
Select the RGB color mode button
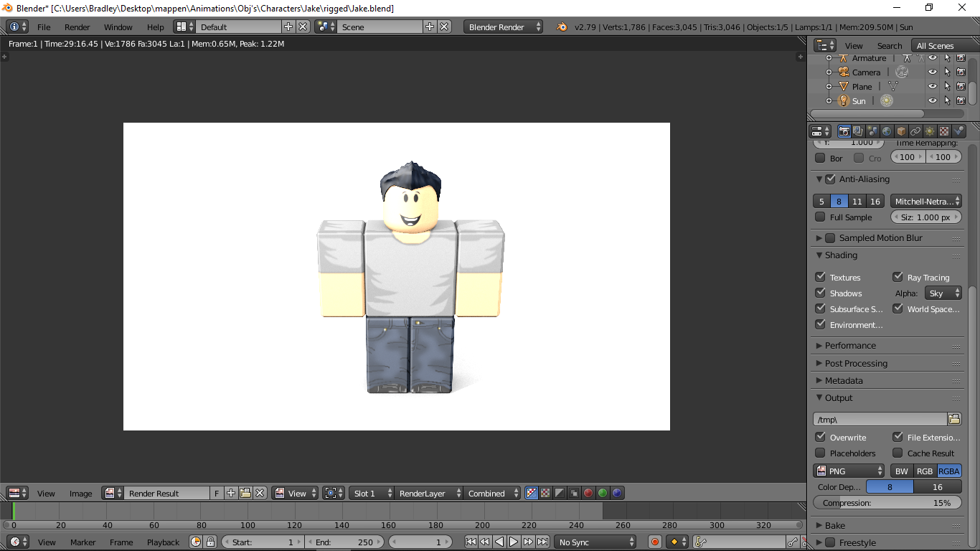tap(925, 471)
